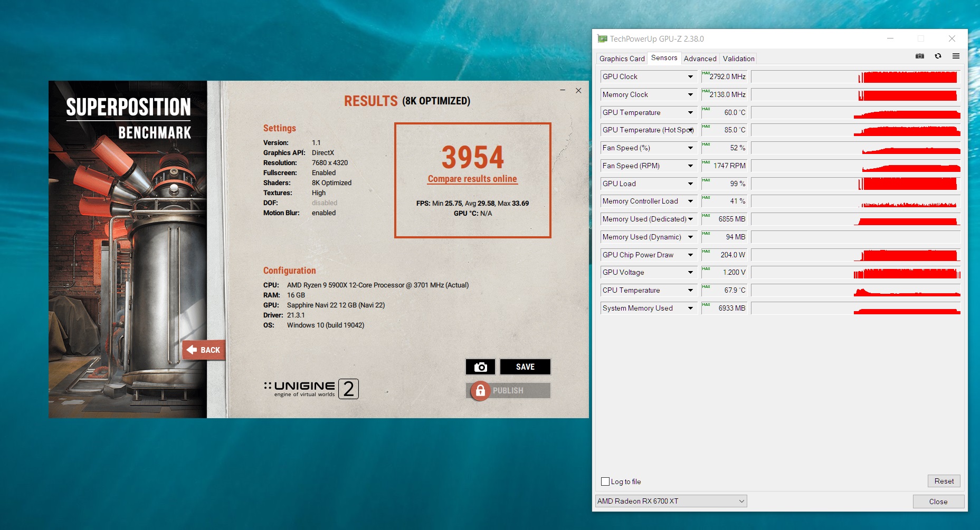Open the GPU-Z hamburger menu
980x530 pixels.
tap(956, 56)
